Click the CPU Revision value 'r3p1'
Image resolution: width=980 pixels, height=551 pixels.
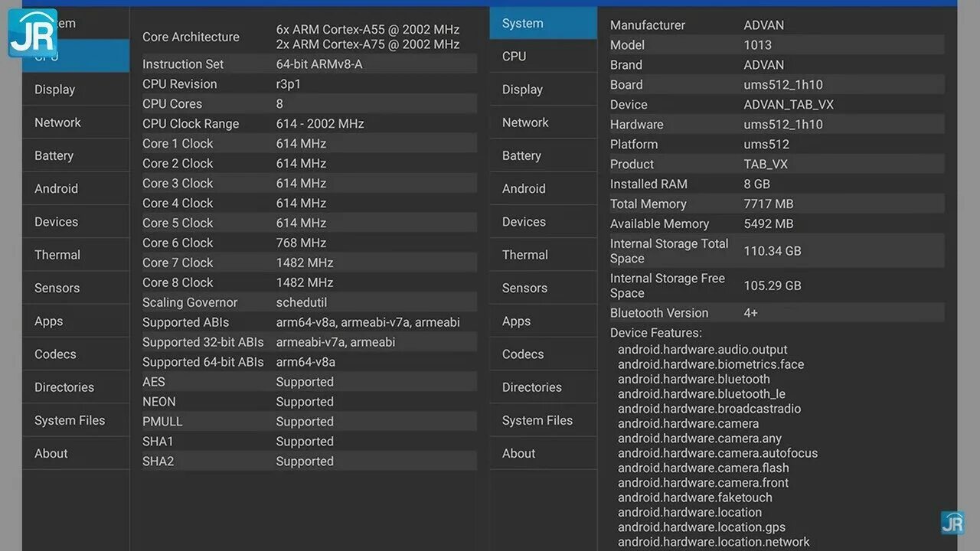(x=289, y=84)
